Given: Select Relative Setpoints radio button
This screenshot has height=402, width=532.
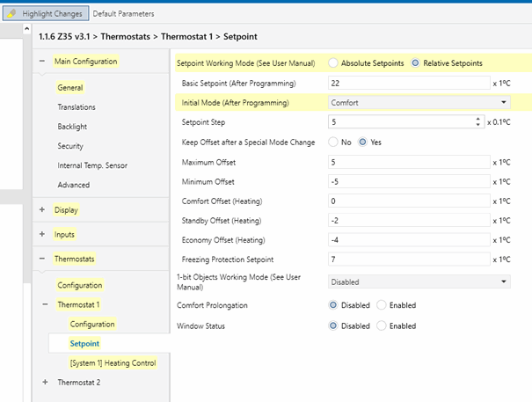Looking at the screenshot, I should 415,62.
